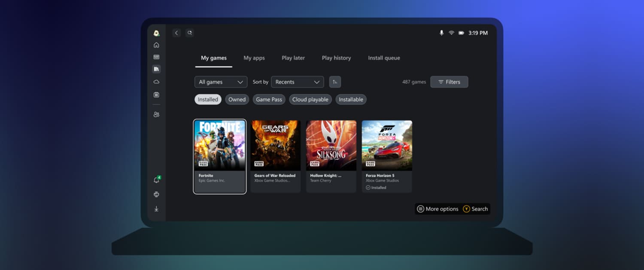Screen dimensions: 644x270
Task: Open downloads with the arrow icon
Action: [156, 209]
